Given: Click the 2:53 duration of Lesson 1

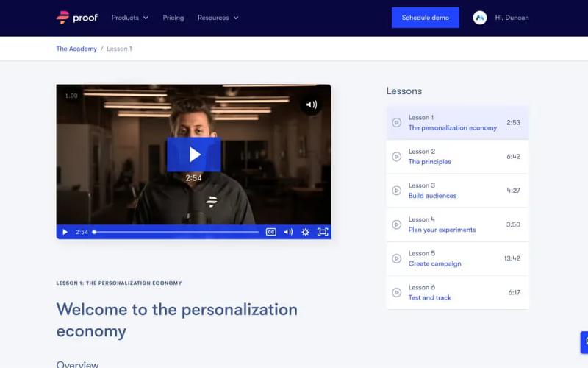Looking at the screenshot, I should pyautogui.click(x=513, y=122).
